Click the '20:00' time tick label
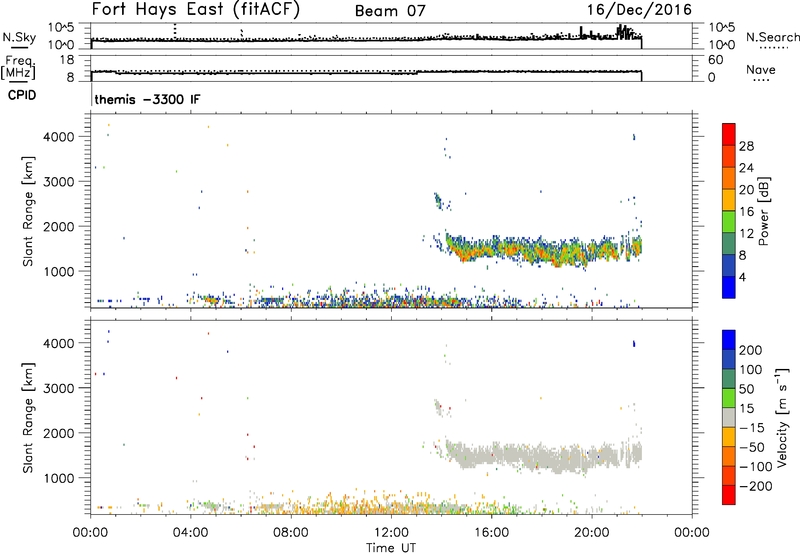 (592, 533)
